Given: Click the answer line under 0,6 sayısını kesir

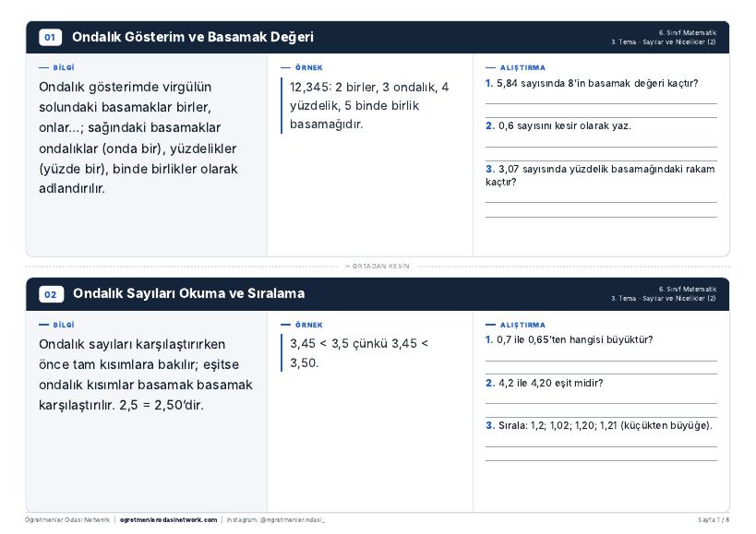Looking at the screenshot, I should (601, 147).
